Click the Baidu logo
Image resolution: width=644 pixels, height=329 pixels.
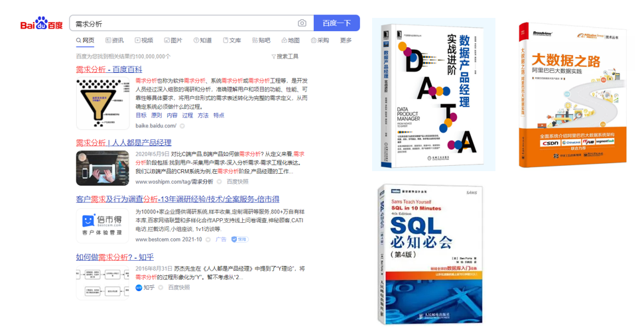coord(42,23)
